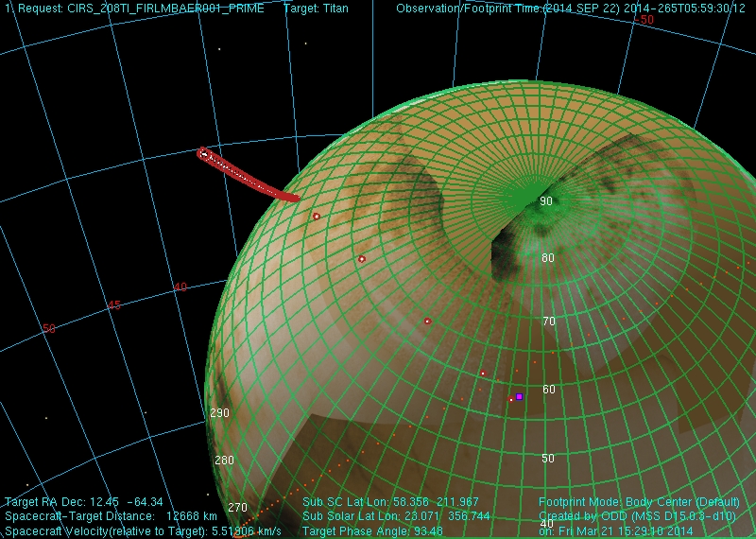
Task: Click the 'Target RA Dec: 12.45 -64.34' readout
Action: (x=84, y=502)
